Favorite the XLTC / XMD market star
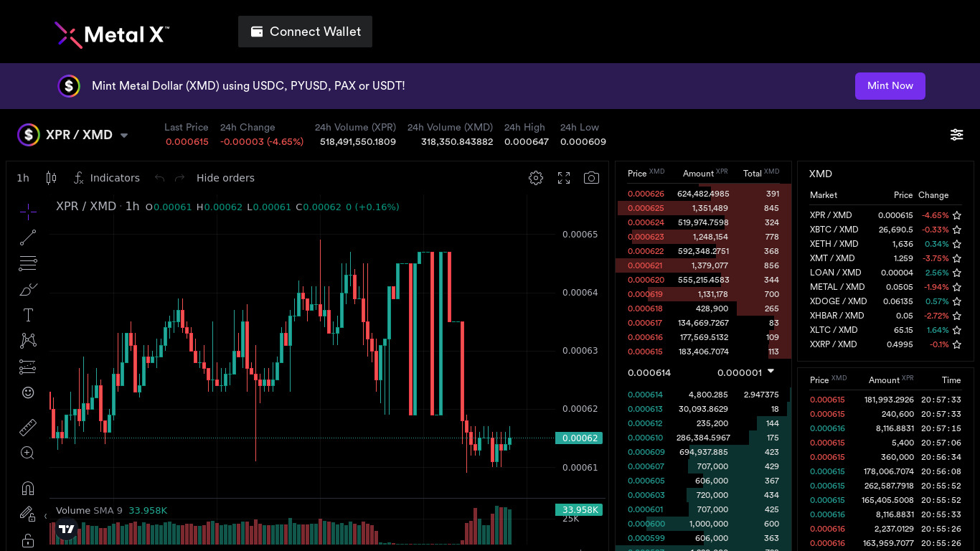The width and height of the screenshot is (980, 551). [956, 330]
